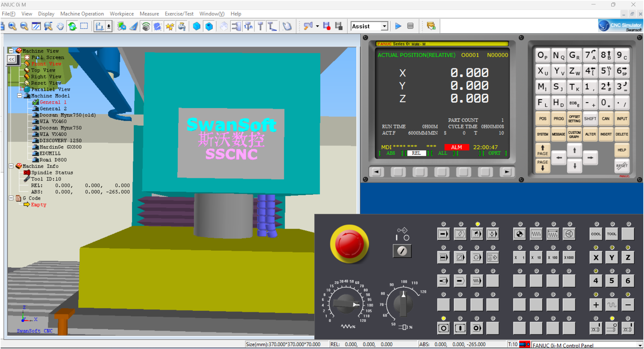Select the Y axis button
This screenshot has width=644, height=349.
click(x=612, y=258)
